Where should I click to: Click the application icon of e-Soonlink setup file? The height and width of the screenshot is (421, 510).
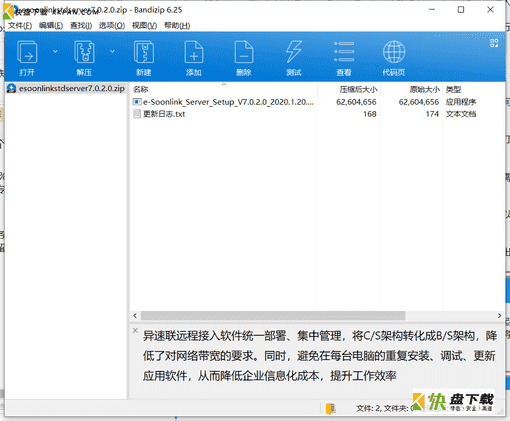tap(137, 102)
